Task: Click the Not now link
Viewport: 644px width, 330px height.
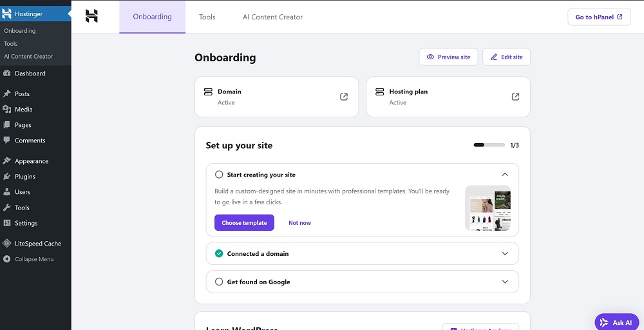Action: (300, 223)
